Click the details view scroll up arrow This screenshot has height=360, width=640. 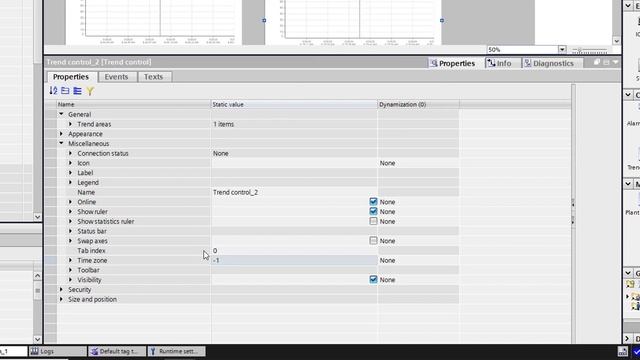[x=37, y=276]
